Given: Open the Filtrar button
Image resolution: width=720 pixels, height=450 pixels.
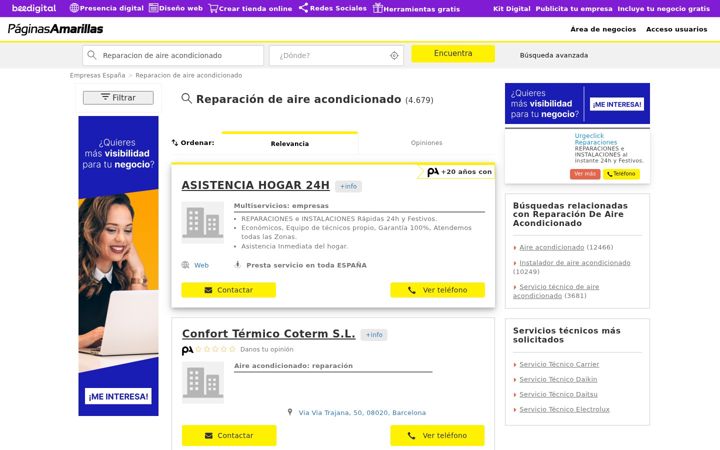Looking at the screenshot, I should click(x=118, y=98).
